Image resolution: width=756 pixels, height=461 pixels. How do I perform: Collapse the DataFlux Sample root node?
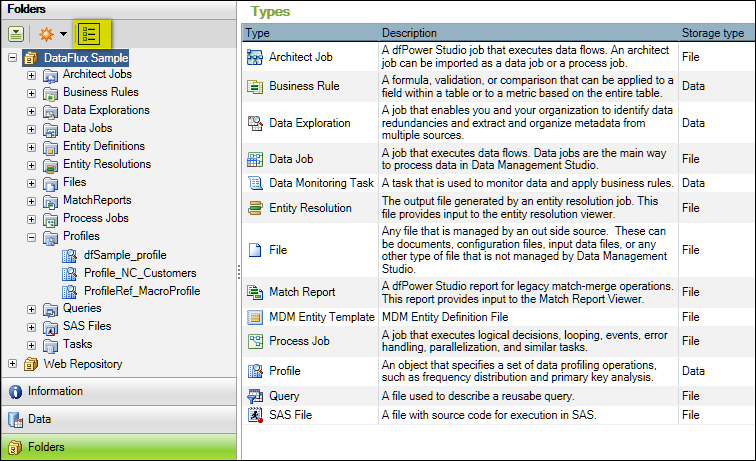(x=12, y=58)
